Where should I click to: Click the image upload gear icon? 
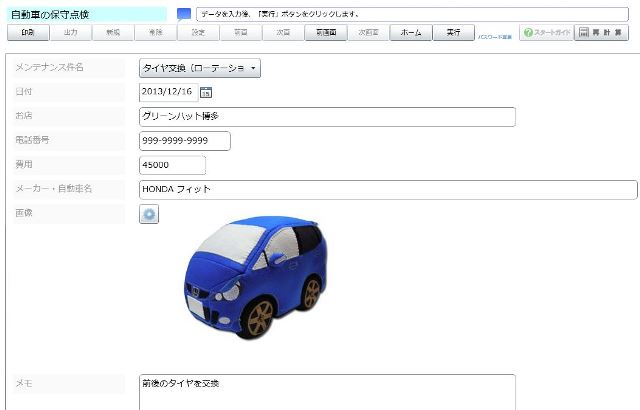click(149, 214)
